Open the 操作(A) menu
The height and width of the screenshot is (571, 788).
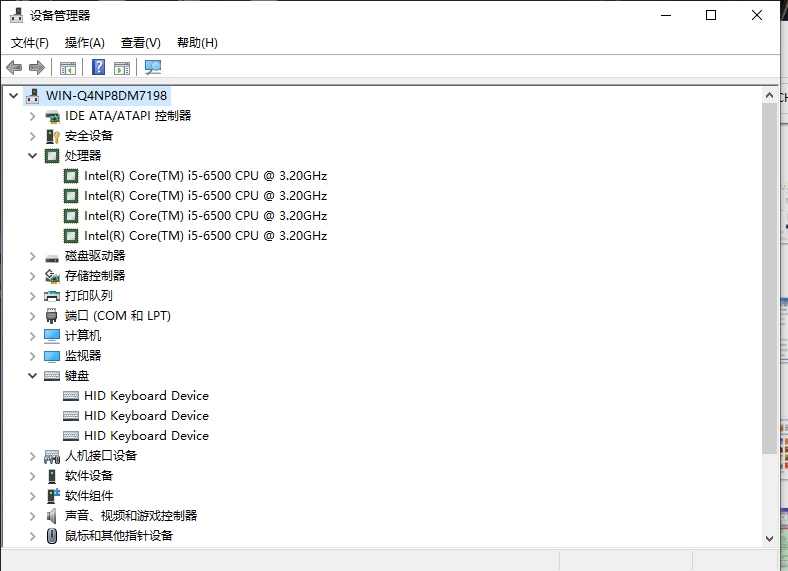point(85,43)
